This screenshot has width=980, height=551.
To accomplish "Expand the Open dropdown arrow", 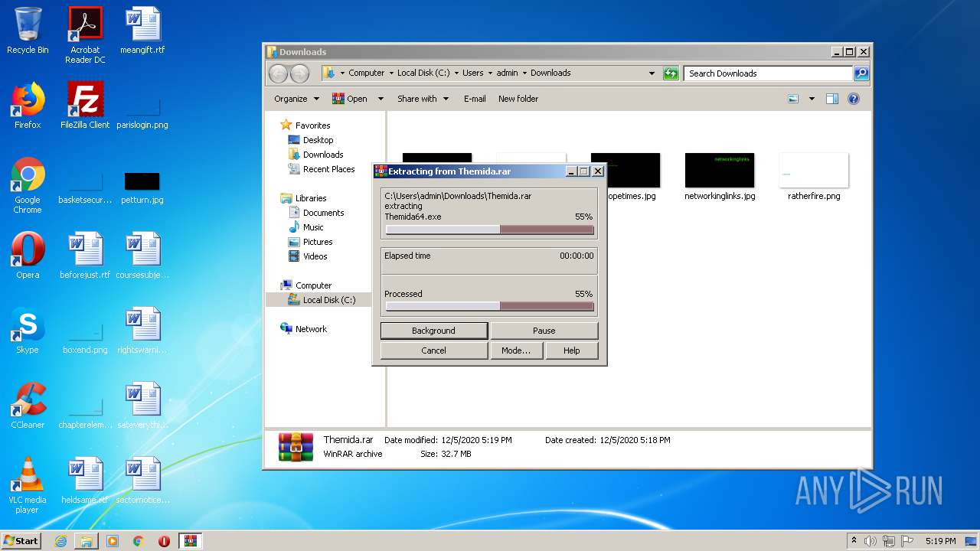I will tap(381, 99).
